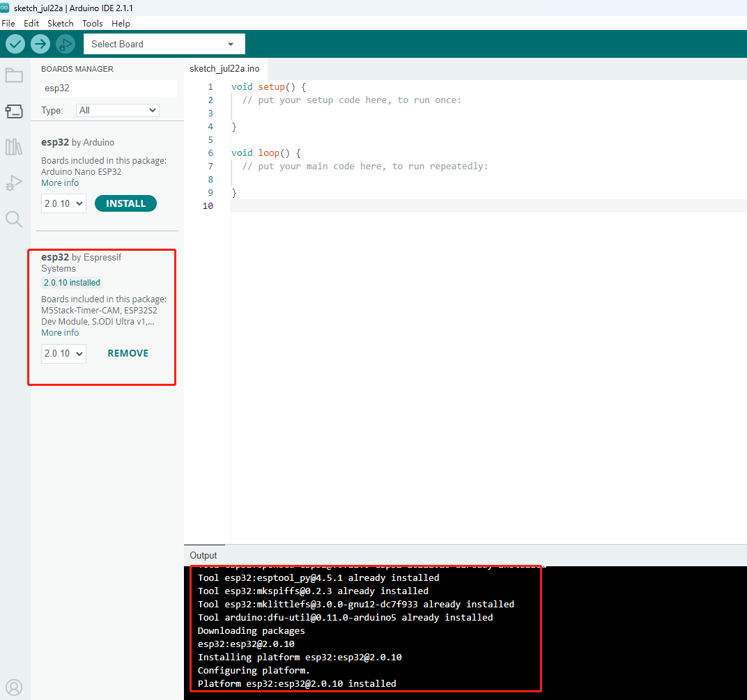Click the BOARDS MANAGER heading
This screenshot has height=700, width=747.
coord(77,69)
